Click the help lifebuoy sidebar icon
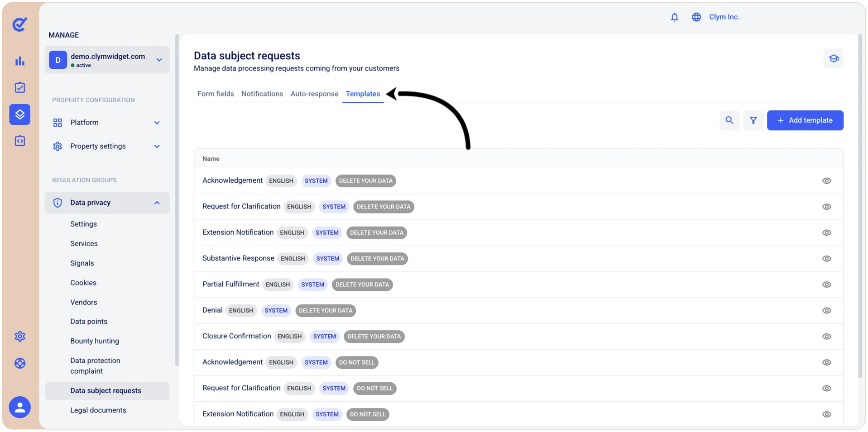The width and height of the screenshot is (868, 432). click(x=20, y=363)
